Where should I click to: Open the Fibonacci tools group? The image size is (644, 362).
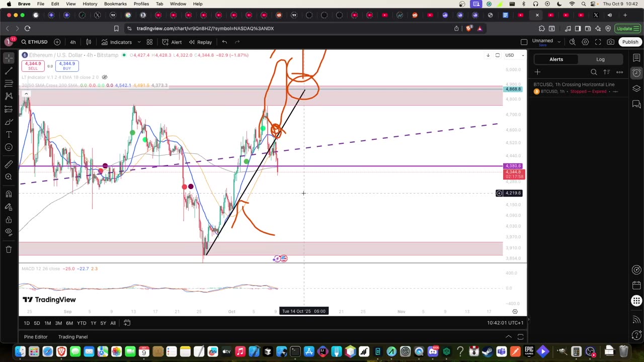9,83
